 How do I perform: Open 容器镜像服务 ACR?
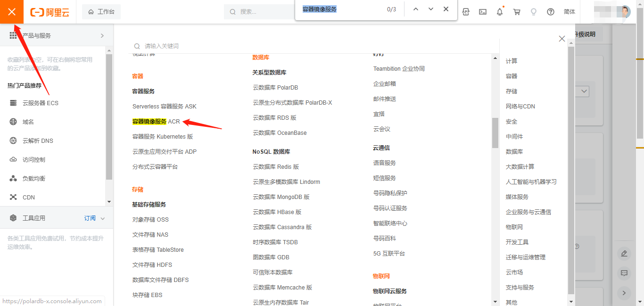pos(156,122)
